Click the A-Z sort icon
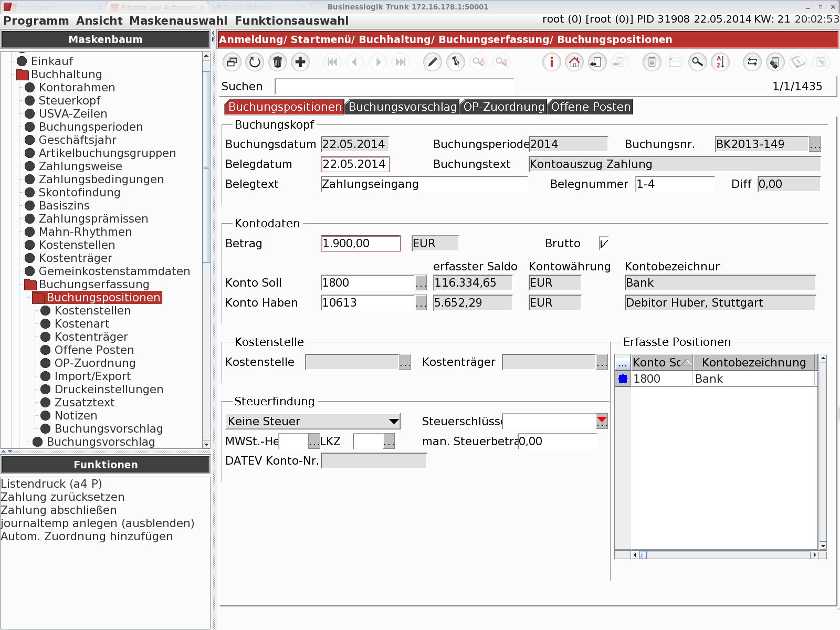The width and height of the screenshot is (840, 630). point(720,62)
